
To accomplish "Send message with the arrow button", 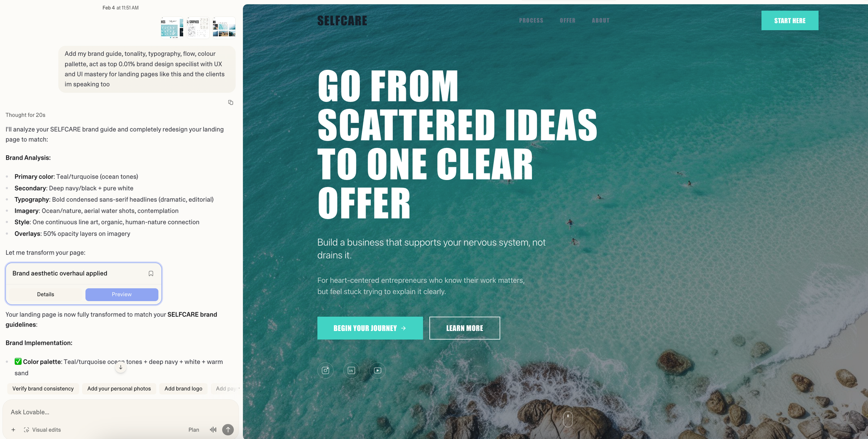I will [x=228, y=429].
